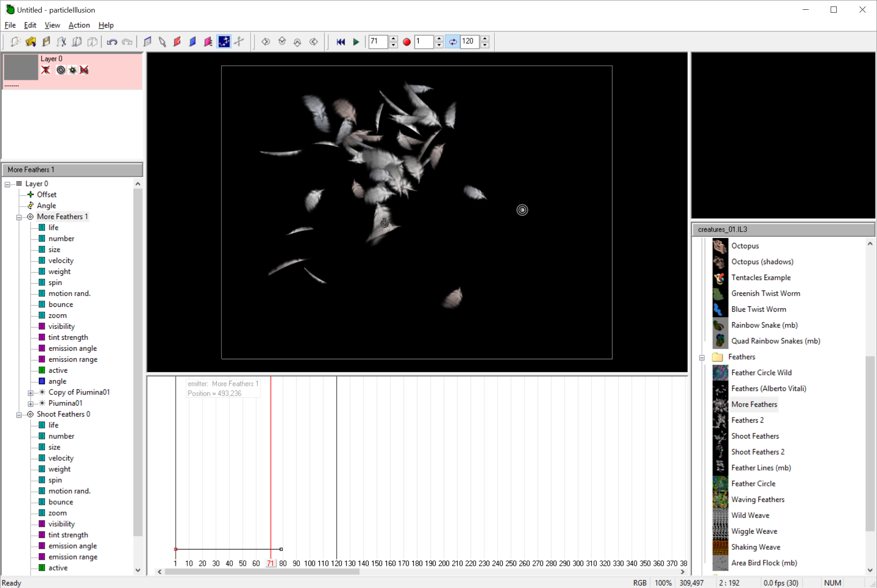Collapse the More Feathers 1 tree node
The width and height of the screenshot is (877, 588).
[19, 217]
